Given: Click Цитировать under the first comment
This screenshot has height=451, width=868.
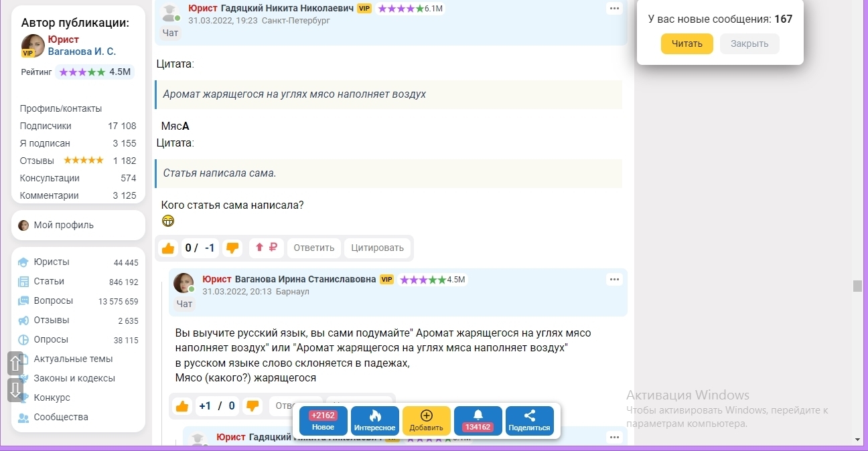Looking at the screenshot, I should (378, 248).
